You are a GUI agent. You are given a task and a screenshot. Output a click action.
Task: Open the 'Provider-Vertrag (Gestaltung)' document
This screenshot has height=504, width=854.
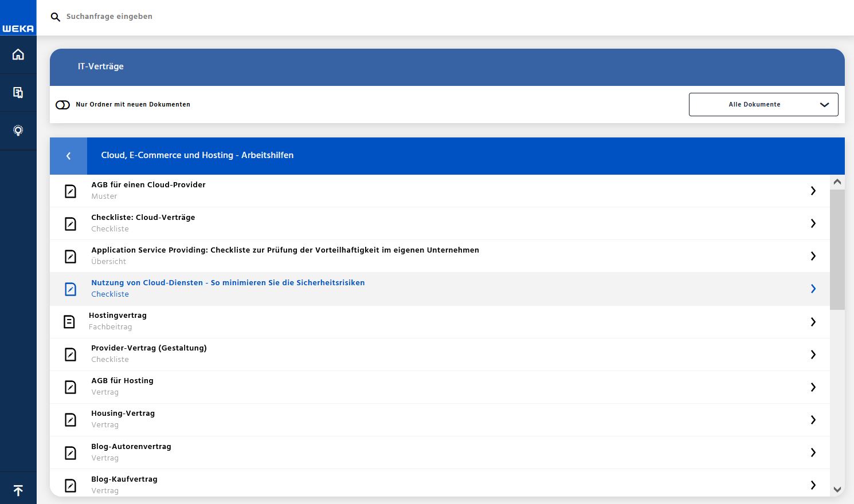pyautogui.click(x=149, y=348)
